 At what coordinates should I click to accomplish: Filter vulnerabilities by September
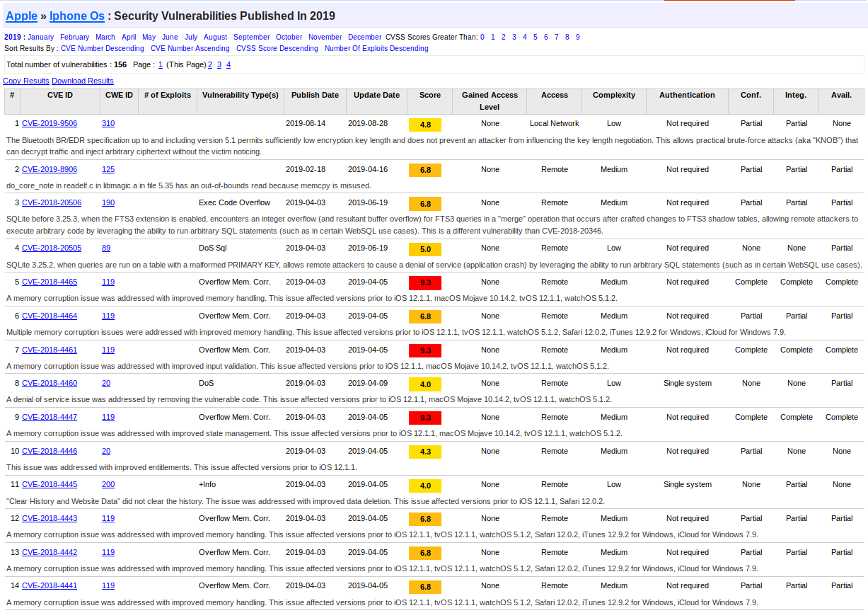[x=251, y=37]
